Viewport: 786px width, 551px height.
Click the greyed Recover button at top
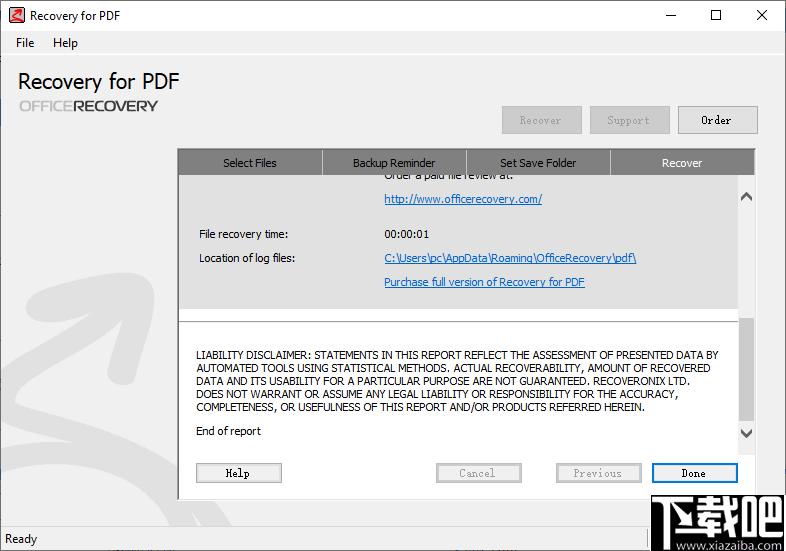(541, 120)
